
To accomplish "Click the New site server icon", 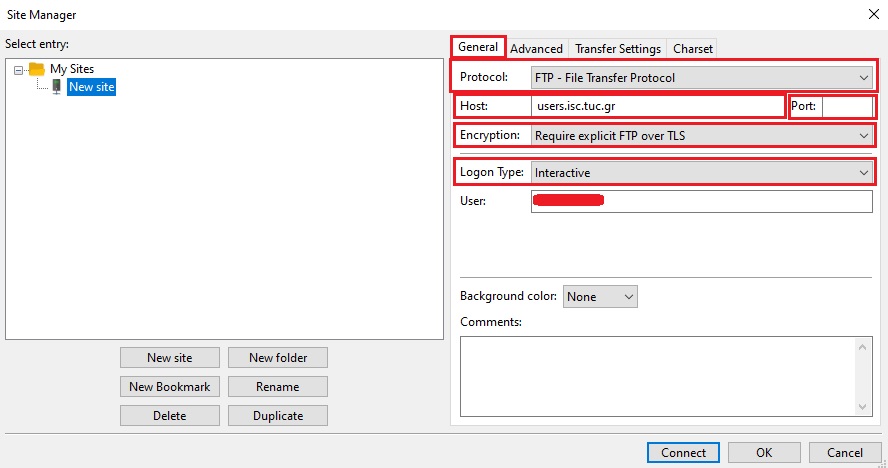I will (56, 87).
